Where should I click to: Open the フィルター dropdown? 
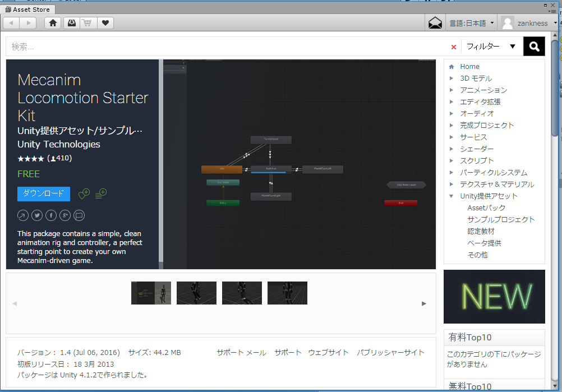[x=490, y=46]
